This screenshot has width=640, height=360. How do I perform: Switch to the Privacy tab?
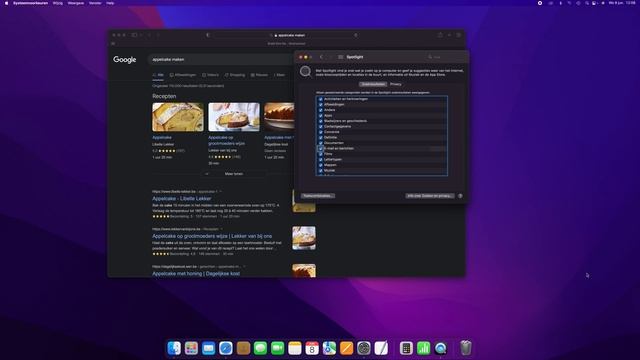(396, 84)
